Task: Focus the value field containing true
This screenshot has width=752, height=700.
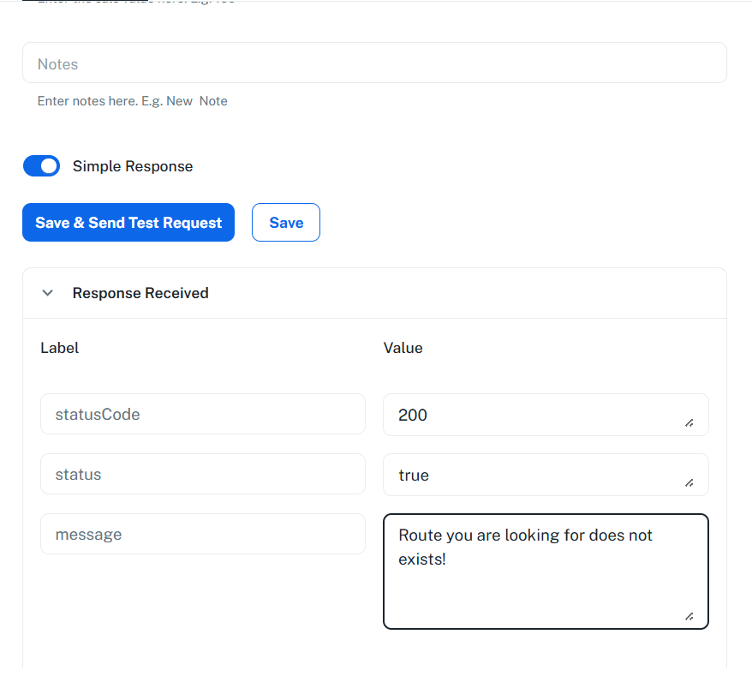Action: click(531, 475)
